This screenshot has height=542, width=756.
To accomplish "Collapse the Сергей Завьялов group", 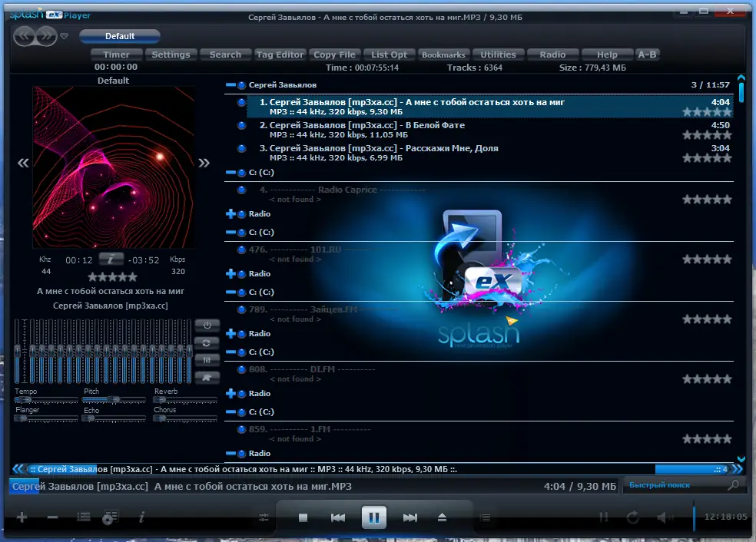I will [231, 84].
